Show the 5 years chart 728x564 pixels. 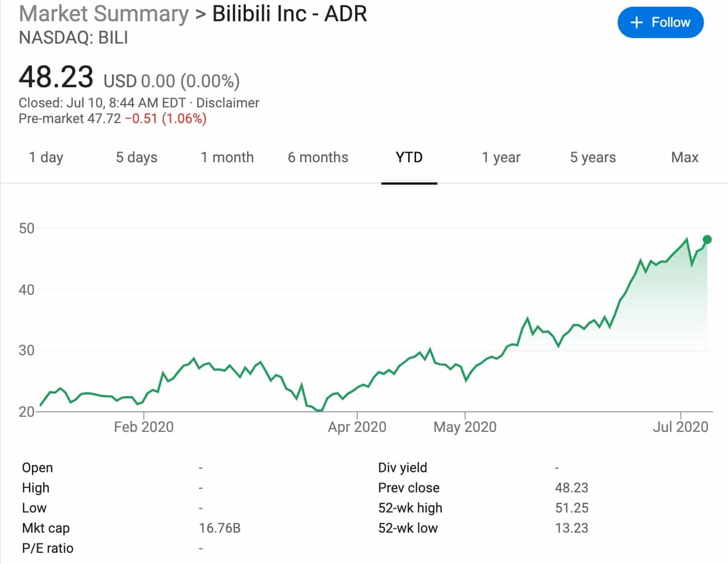coord(593,157)
